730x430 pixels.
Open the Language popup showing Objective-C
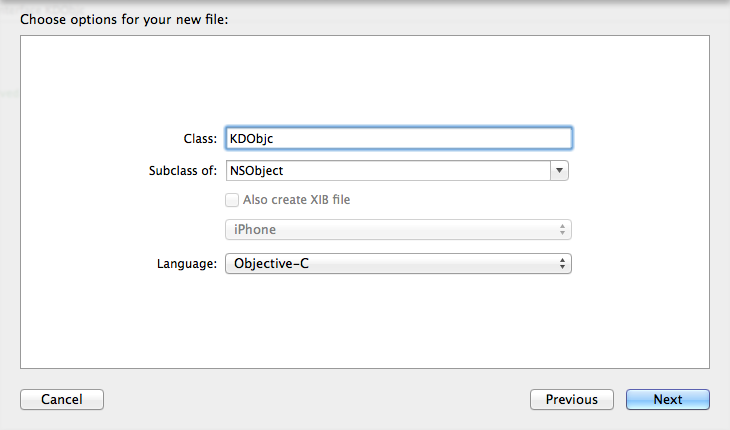pos(399,264)
